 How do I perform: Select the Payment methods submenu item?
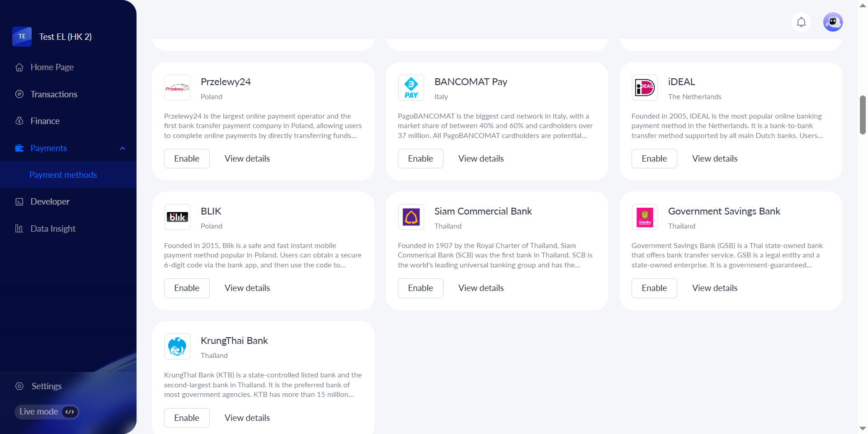pyautogui.click(x=63, y=175)
